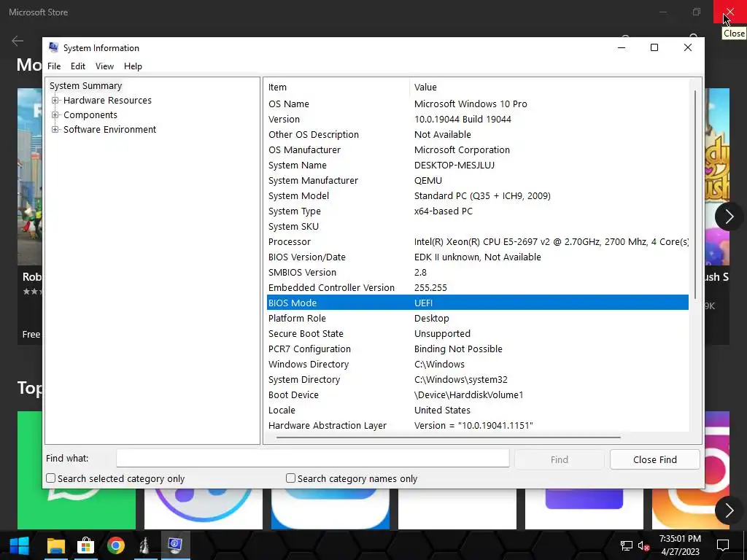
Task: Select the Software Environment tree label
Action: pyautogui.click(x=109, y=130)
